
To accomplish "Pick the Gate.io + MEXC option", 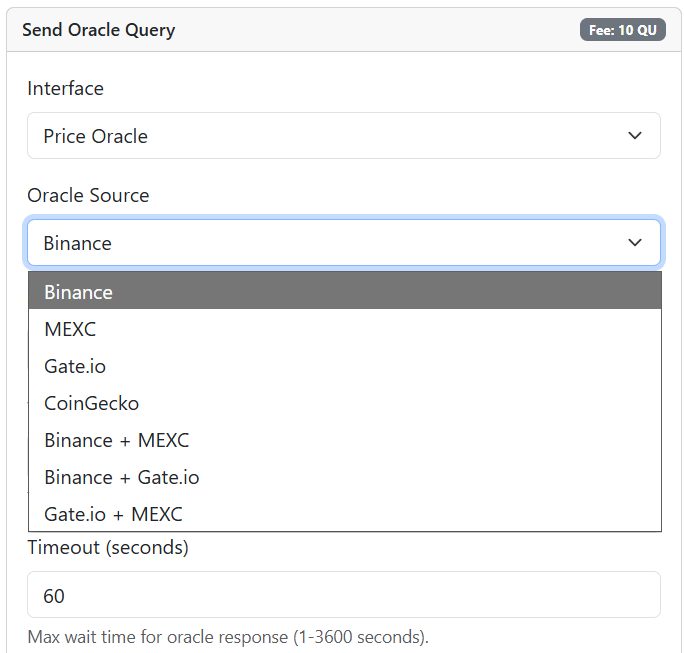I will pos(113,514).
